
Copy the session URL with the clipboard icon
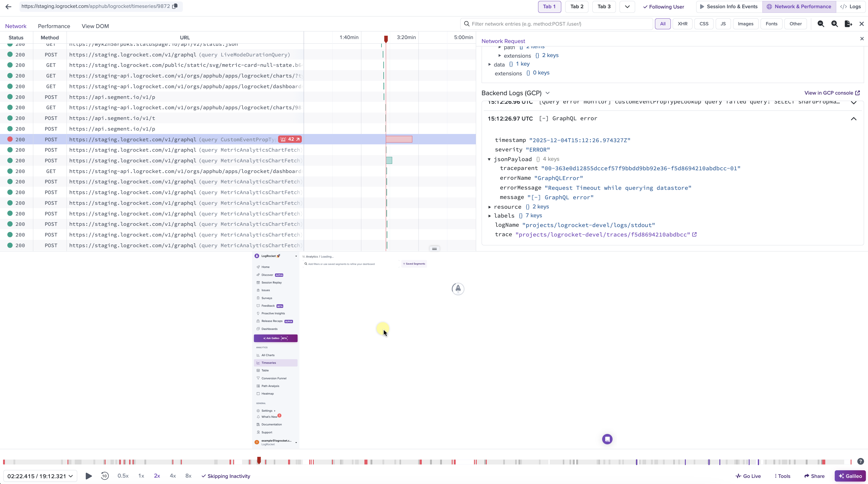point(175,6)
